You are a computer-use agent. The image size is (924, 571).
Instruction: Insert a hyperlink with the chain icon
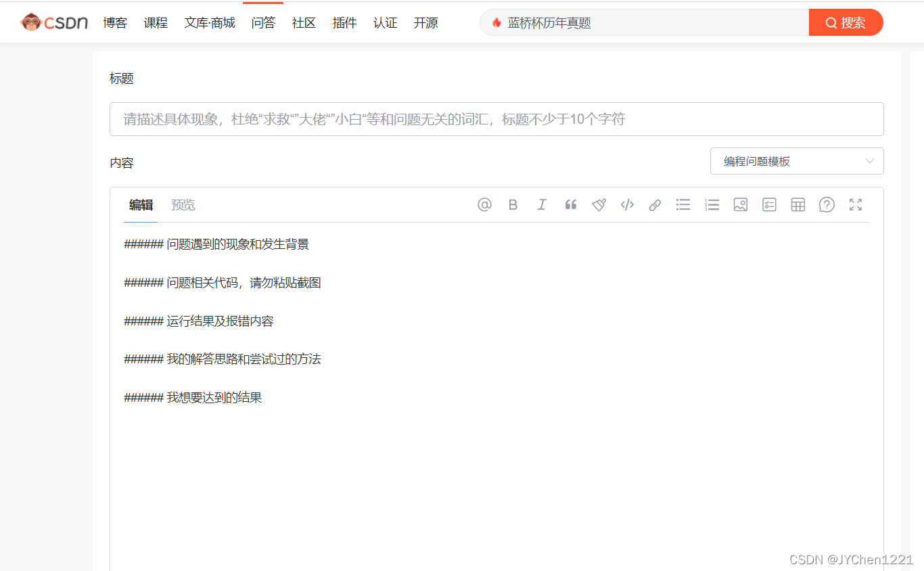click(x=655, y=204)
